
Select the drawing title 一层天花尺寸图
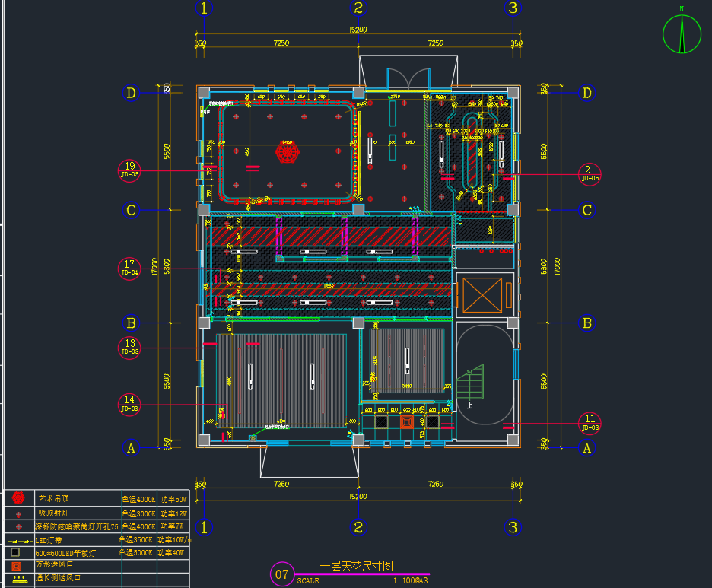click(x=357, y=566)
